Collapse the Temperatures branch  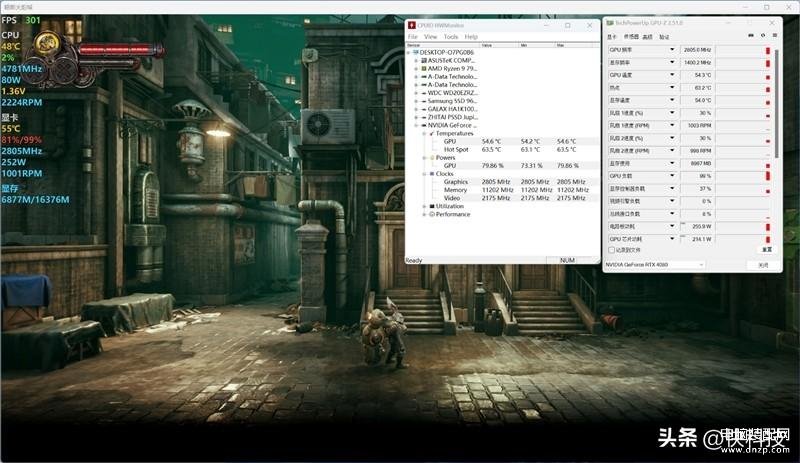point(424,134)
